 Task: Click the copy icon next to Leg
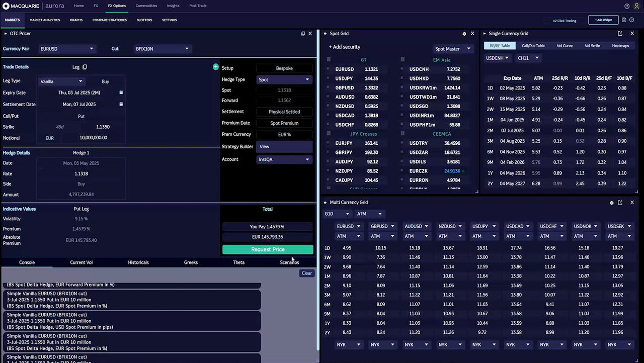coord(85,67)
